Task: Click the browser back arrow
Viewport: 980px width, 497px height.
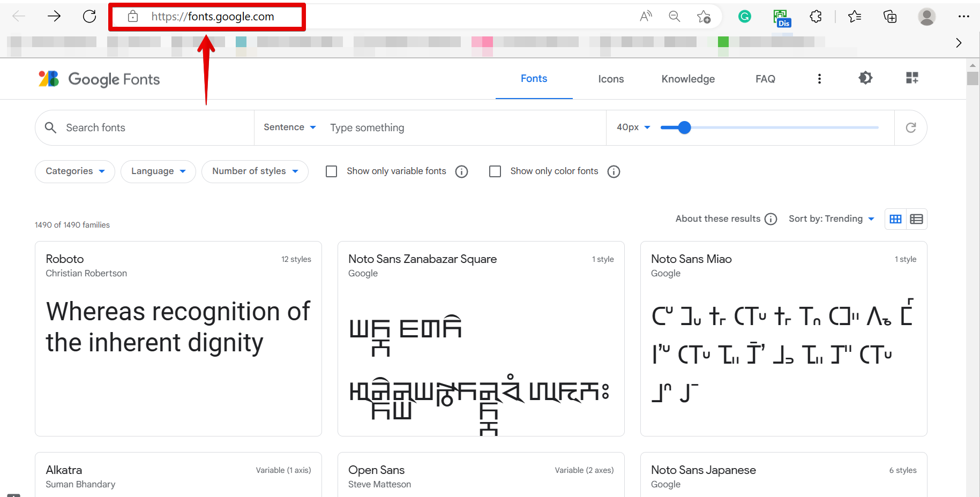Action: 19,17
